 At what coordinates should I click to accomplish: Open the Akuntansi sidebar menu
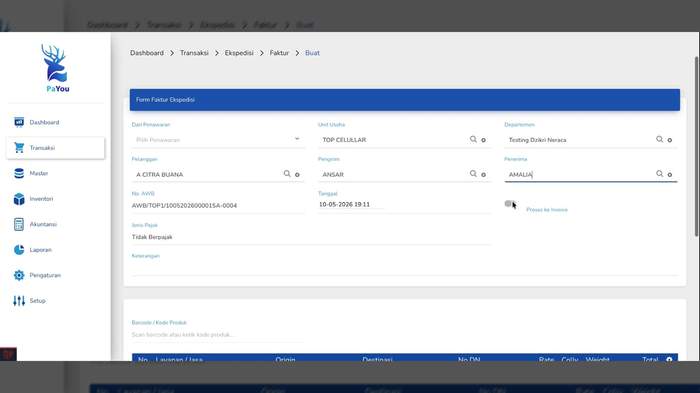click(43, 224)
